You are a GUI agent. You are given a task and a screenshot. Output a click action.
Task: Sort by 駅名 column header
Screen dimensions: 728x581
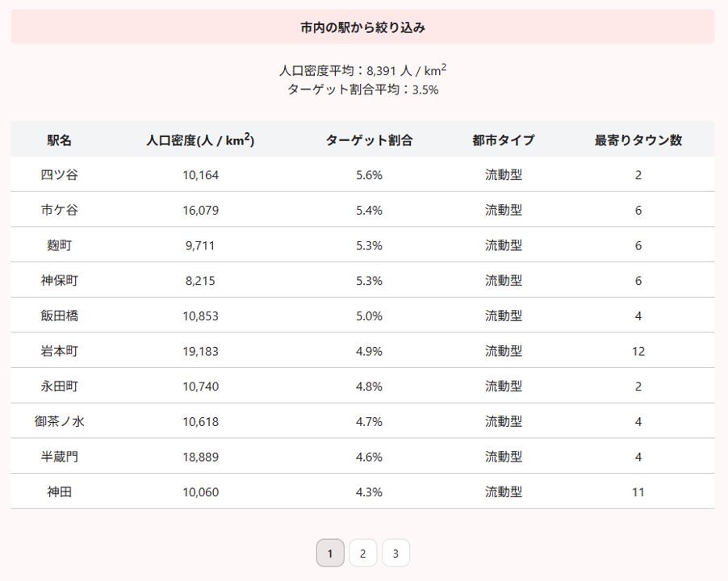[x=60, y=140]
